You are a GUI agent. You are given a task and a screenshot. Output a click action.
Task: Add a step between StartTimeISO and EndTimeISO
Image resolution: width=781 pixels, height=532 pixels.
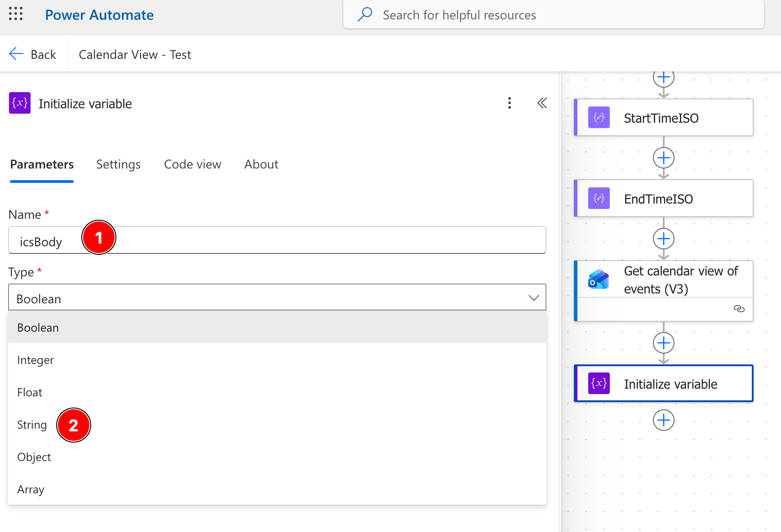pos(664,158)
